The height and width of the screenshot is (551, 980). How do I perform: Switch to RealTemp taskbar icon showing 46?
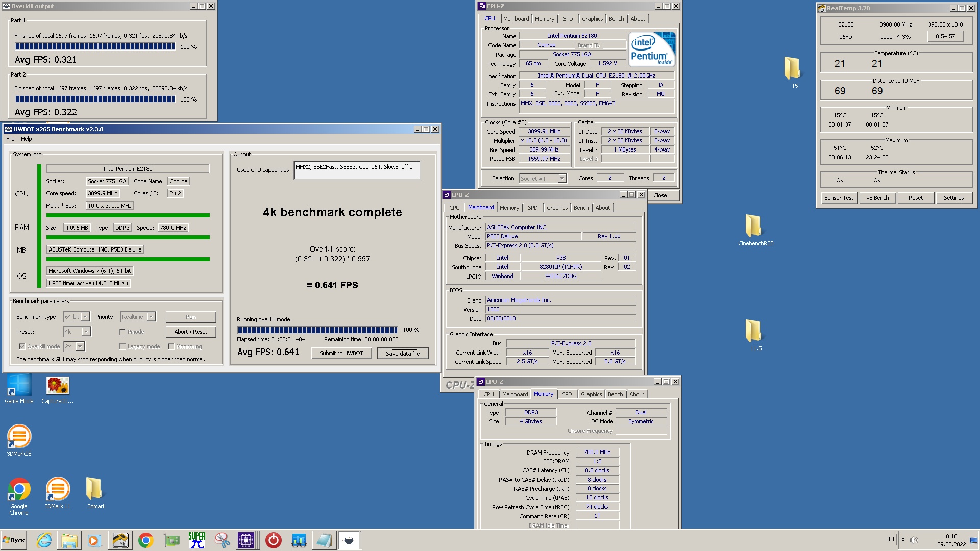coord(120,540)
